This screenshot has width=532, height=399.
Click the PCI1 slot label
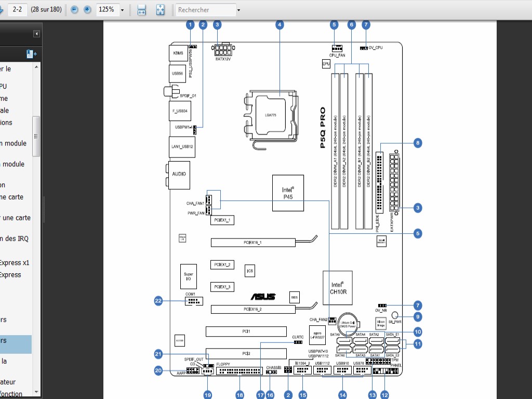246,331
